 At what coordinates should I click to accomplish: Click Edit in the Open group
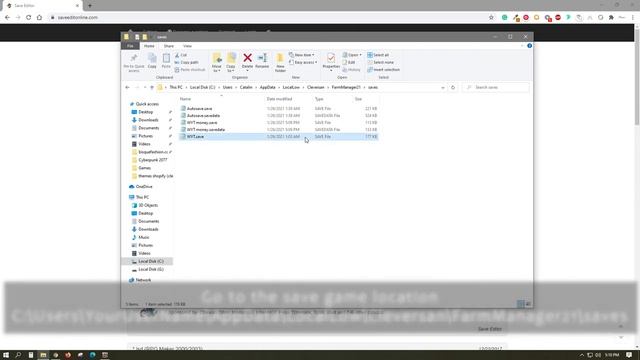click(349, 62)
